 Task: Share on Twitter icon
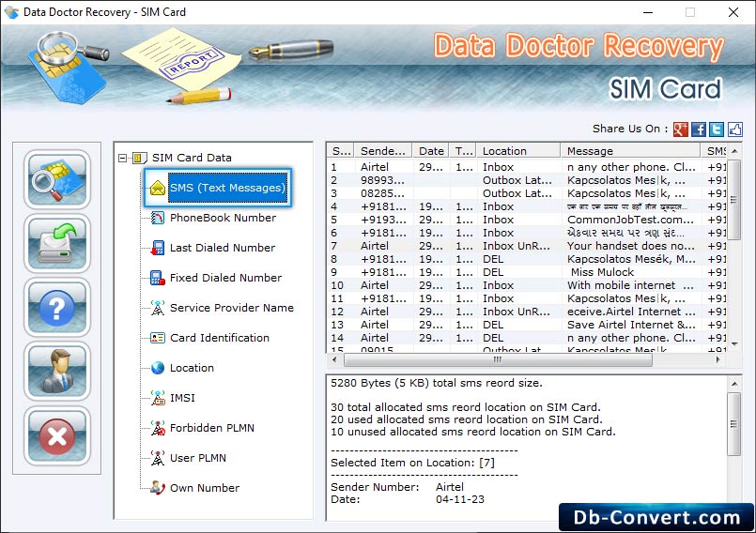pyautogui.click(x=717, y=129)
